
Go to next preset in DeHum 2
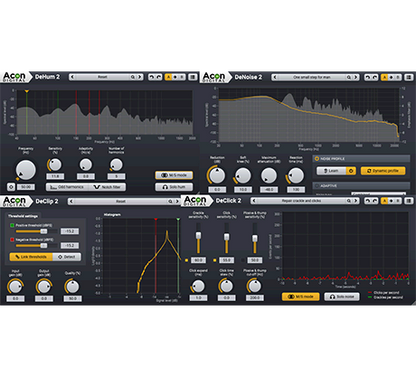pos(140,77)
